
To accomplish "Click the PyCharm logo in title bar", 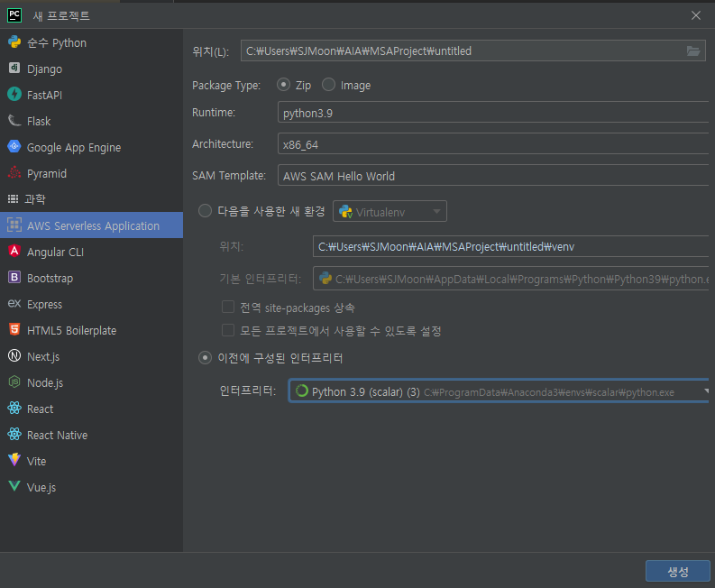I will click(14, 15).
